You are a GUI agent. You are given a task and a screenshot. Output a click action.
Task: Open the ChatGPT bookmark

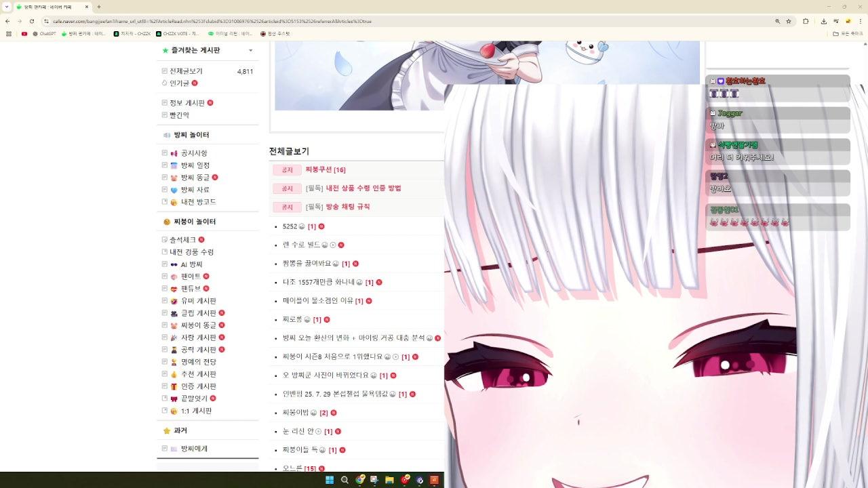coord(44,33)
